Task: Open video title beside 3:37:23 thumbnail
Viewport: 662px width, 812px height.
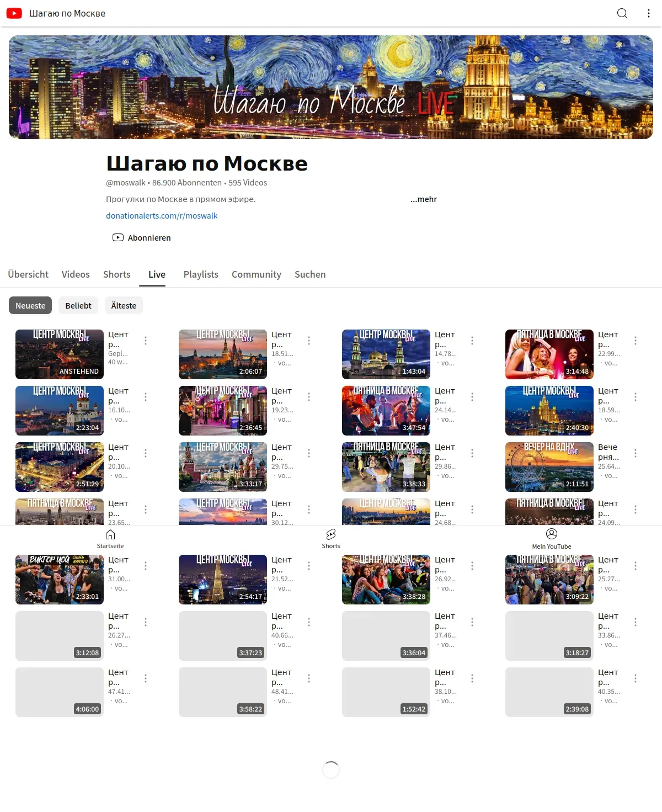Action: click(281, 621)
